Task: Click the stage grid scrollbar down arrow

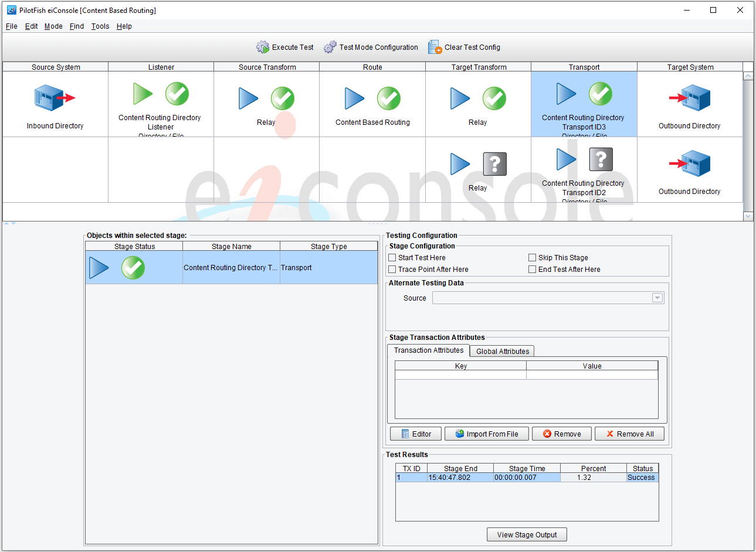Action: 748,216
